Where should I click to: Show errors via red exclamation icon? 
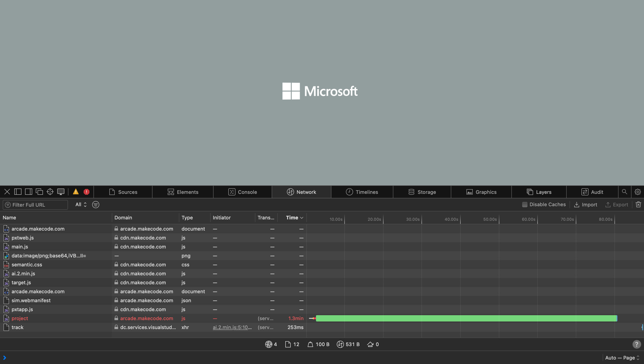pos(87,192)
